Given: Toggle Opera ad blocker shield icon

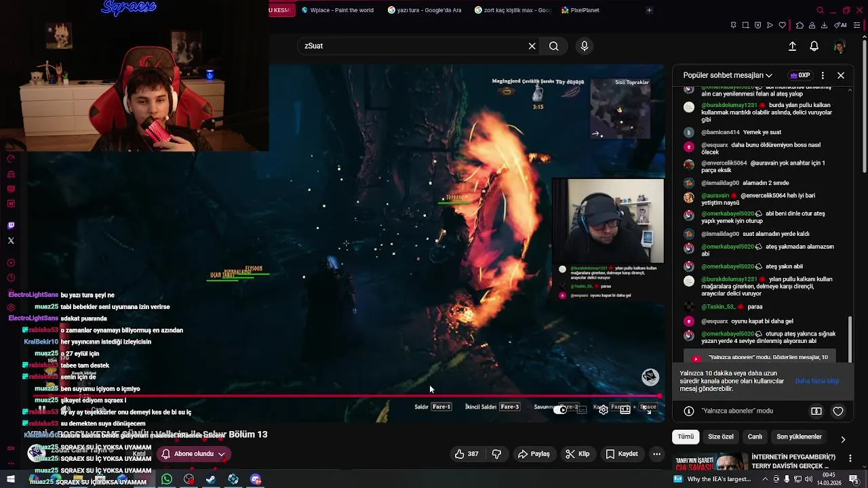Looking at the screenshot, I should coord(757,25).
